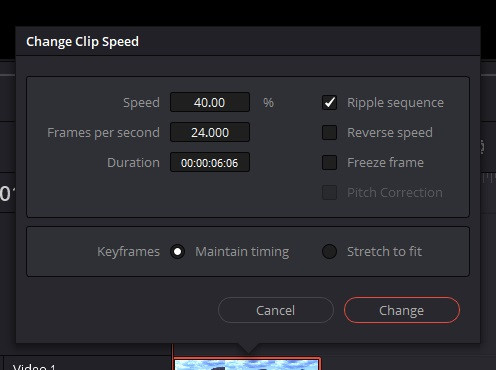496x370 pixels.
Task: Click the Change button
Action: [x=402, y=310]
